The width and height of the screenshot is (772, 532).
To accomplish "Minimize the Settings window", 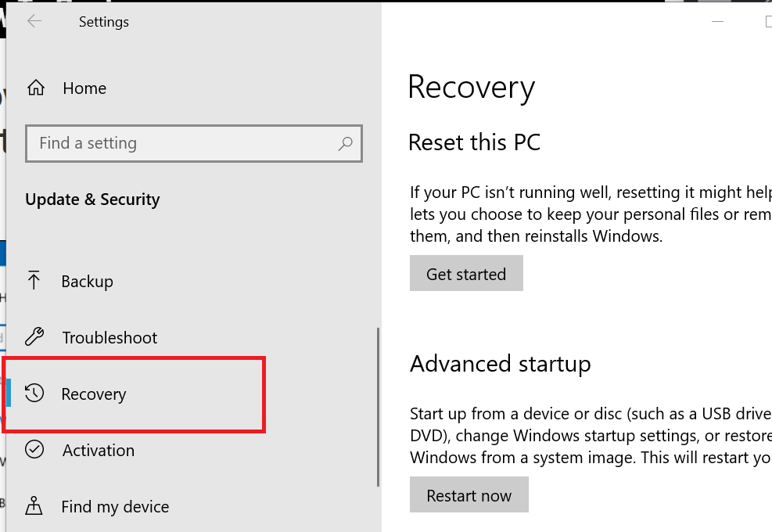I will pos(717,22).
